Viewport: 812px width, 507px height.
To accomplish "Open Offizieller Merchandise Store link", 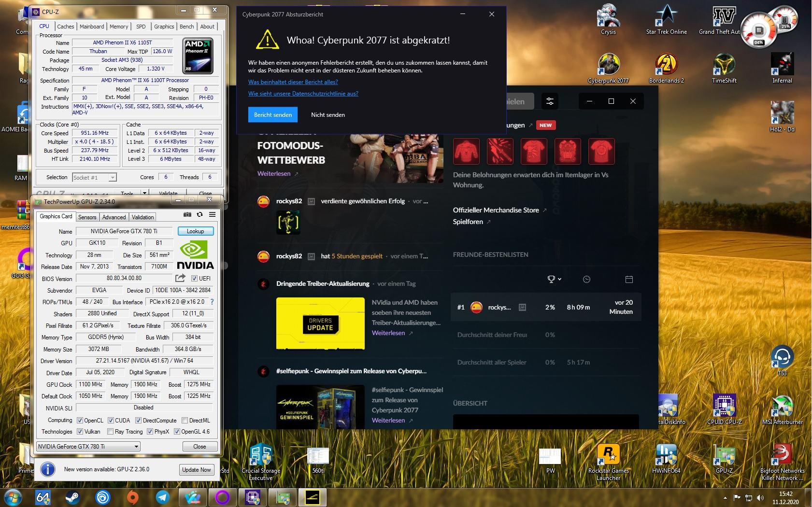I will click(x=496, y=210).
